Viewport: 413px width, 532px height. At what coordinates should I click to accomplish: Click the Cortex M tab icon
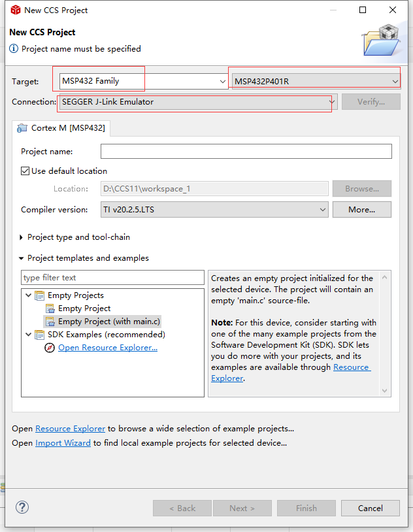tap(22, 128)
